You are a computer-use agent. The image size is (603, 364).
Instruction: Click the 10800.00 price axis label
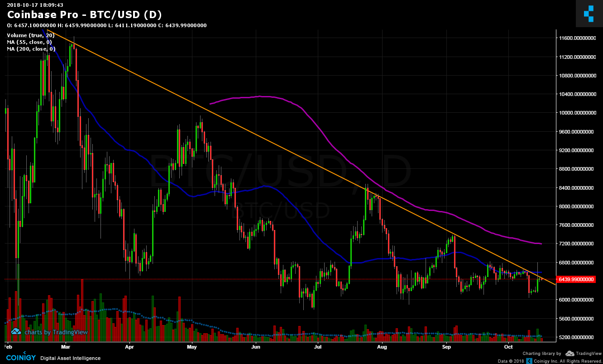tap(577, 76)
